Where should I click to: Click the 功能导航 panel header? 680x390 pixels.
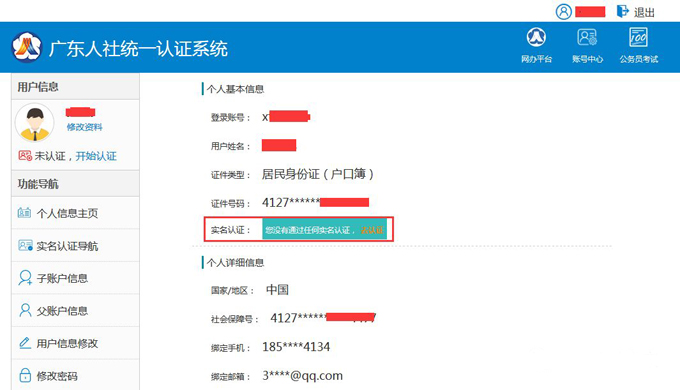(x=75, y=184)
